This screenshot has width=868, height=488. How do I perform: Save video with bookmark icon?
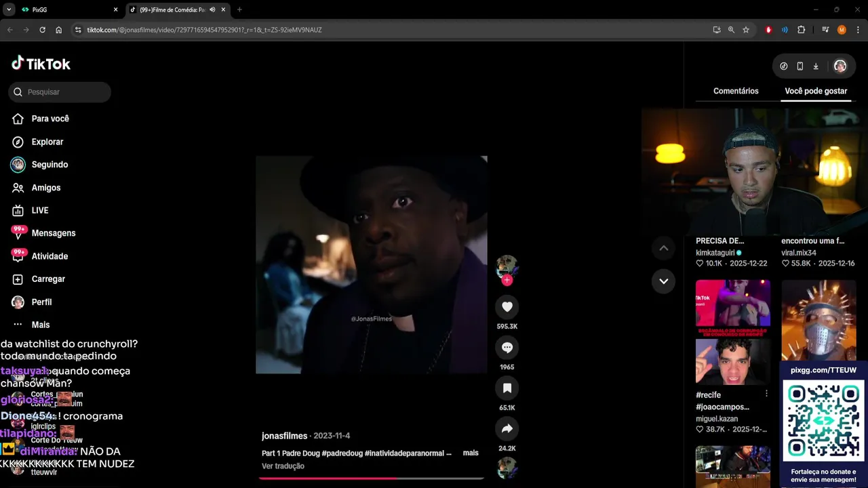(x=507, y=388)
